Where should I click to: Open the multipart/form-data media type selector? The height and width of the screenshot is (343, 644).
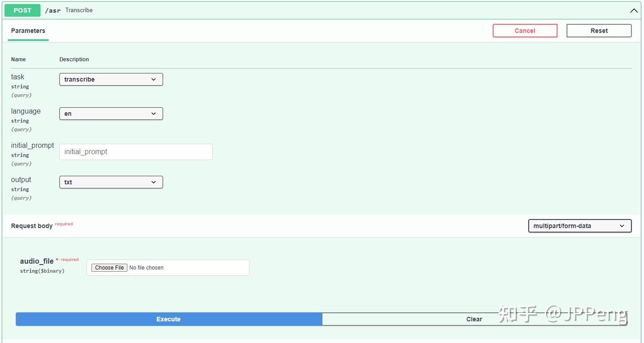coord(579,226)
